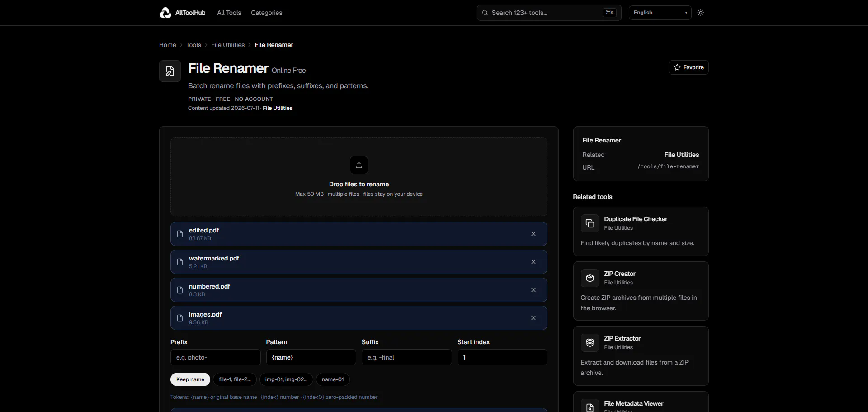The image size is (868, 412).
Task: Remove edited.pdf from the list
Action: coord(533,234)
